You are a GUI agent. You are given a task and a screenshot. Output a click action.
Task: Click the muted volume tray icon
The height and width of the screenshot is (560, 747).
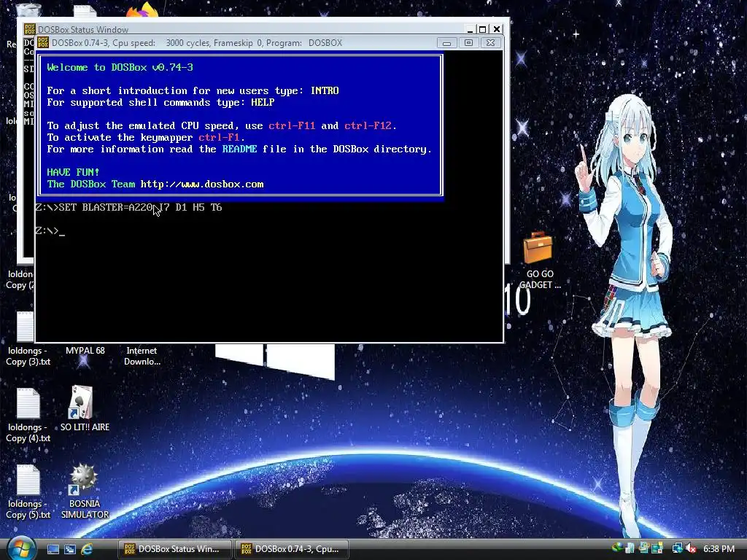(x=692, y=548)
